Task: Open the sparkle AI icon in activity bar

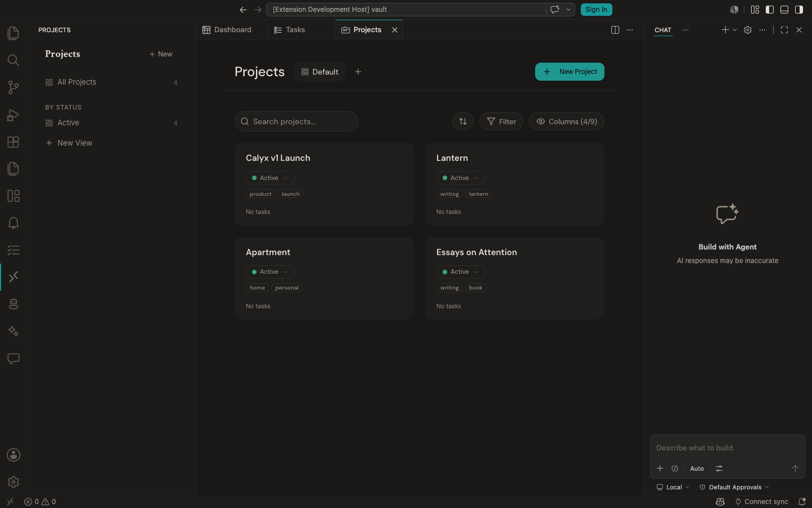Action: [x=14, y=331]
